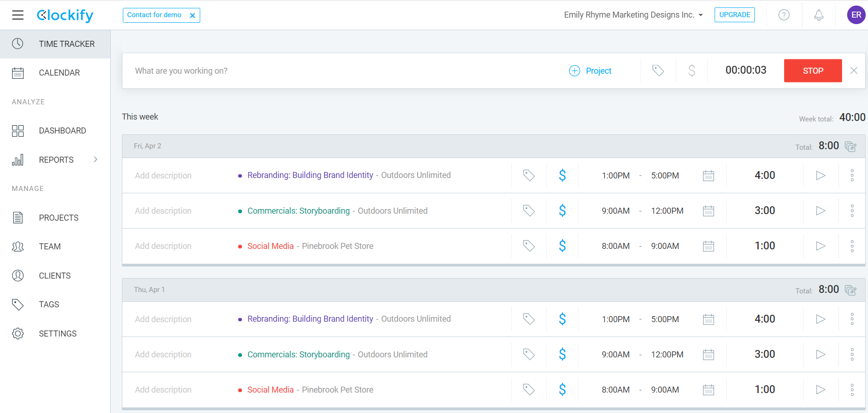Click the UPGRADE button
The height and width of the screenshot is (413, 868).
click(734, 15)
